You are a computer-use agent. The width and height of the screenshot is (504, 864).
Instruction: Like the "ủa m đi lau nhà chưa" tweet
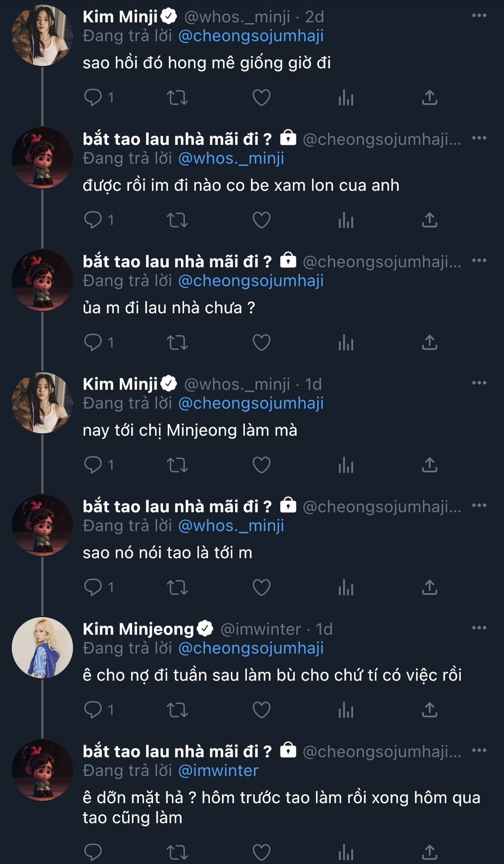coord(261,342)
